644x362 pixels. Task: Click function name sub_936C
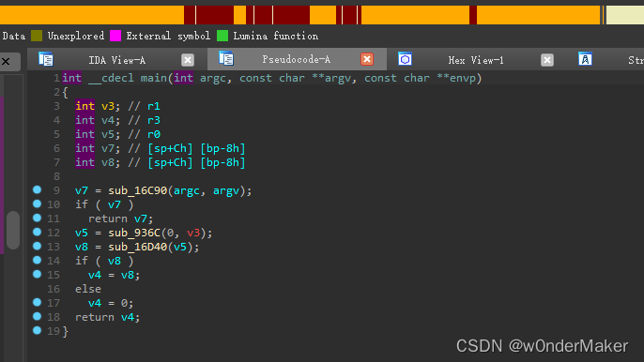[134, 233]
